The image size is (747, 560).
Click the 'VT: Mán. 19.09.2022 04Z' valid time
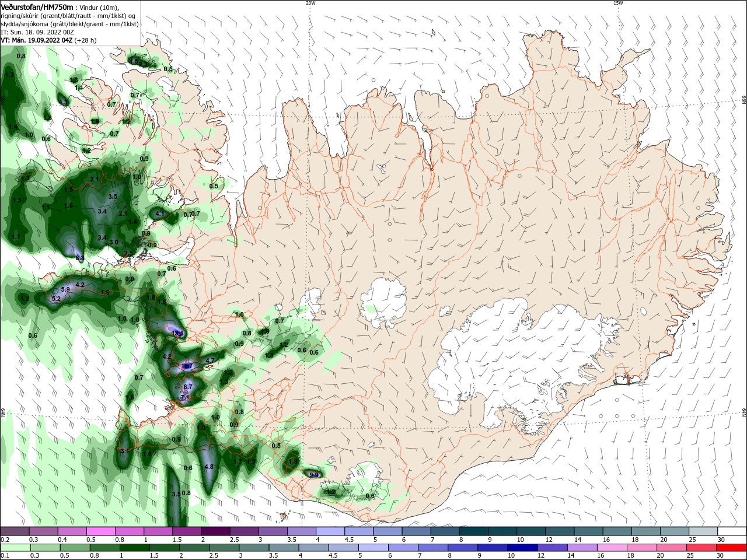36,40
